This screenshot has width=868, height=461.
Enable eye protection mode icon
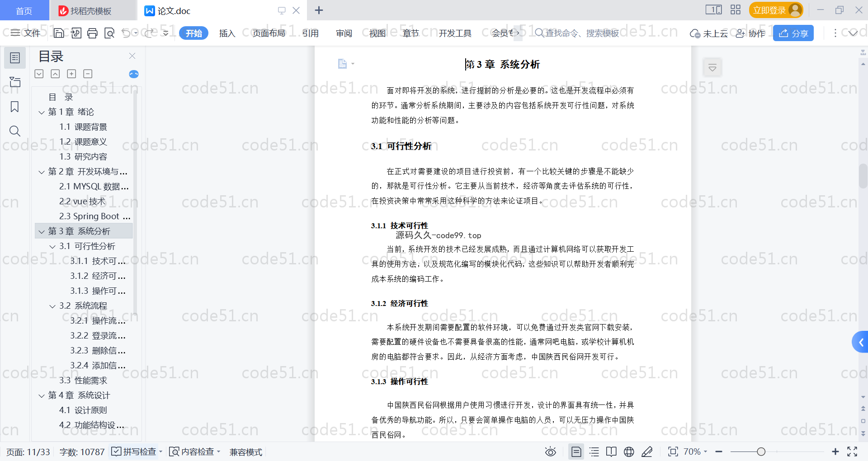tap(550, 452)
